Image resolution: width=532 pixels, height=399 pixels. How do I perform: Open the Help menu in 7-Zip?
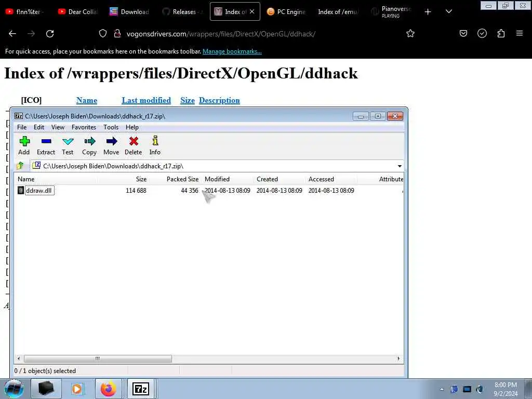pyautogui.click(x=132, y=127)
